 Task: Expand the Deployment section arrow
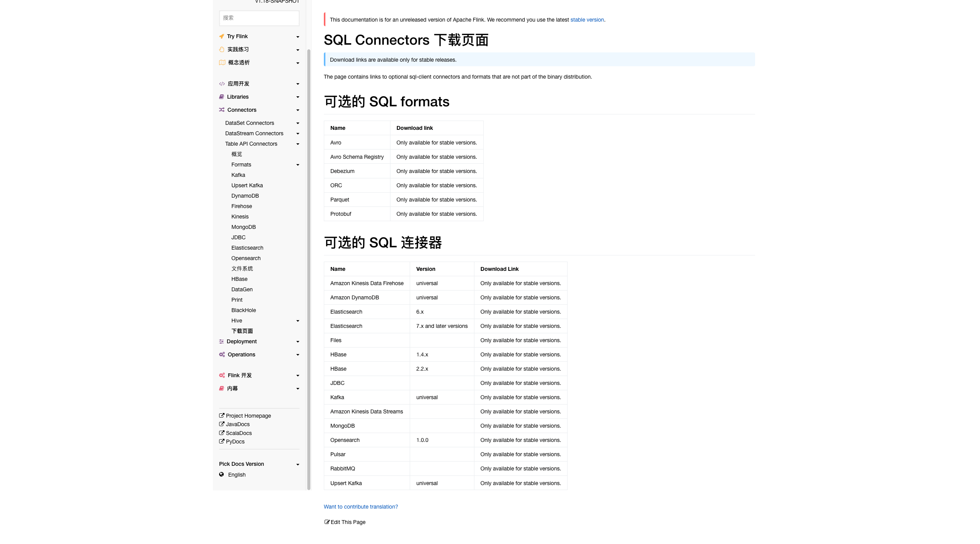tap(298, 342)
